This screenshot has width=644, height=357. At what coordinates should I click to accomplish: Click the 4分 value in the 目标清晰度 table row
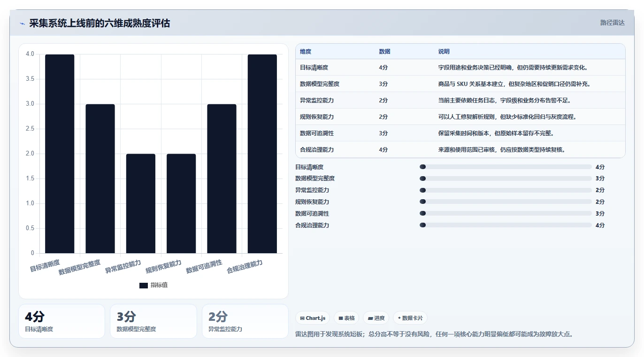[x=383, y=67]
